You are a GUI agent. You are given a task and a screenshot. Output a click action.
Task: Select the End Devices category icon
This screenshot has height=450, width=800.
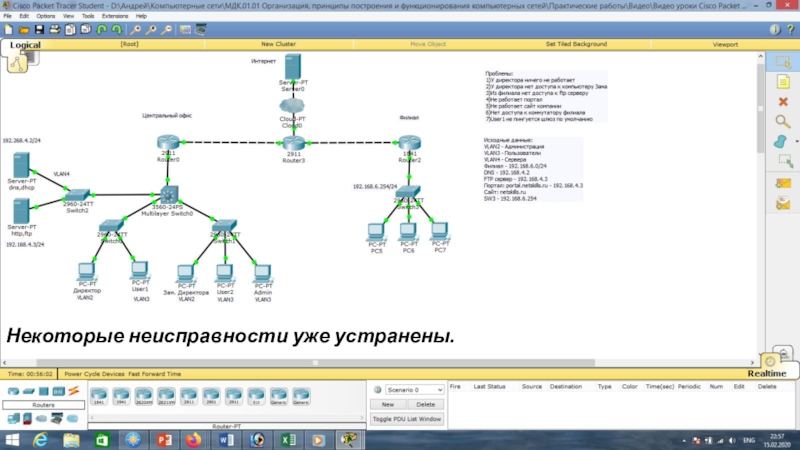[13, 419]
